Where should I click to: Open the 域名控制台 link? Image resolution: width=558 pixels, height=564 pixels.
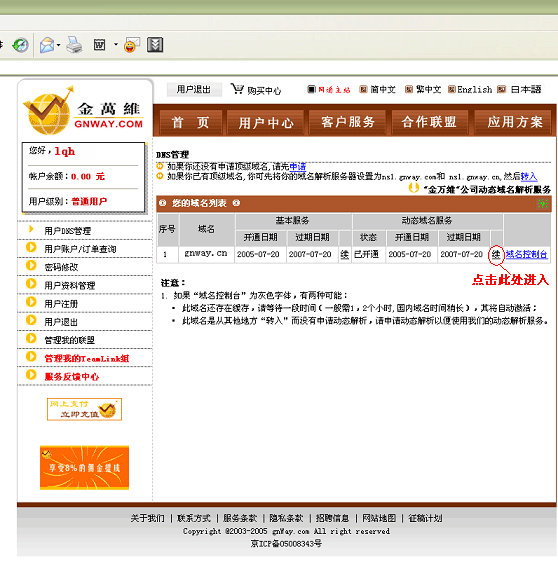(526, 255)
